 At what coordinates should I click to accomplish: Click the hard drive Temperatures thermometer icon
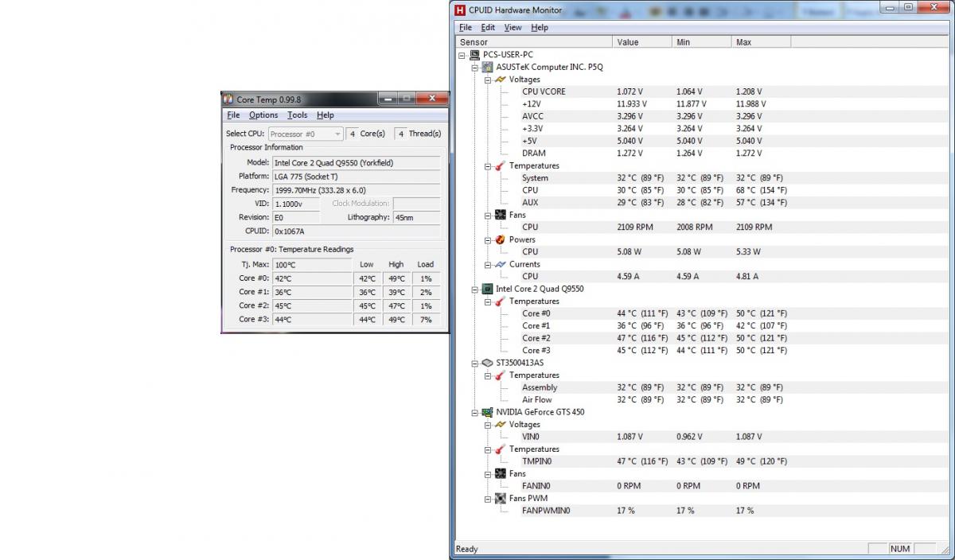pos(501,375)
